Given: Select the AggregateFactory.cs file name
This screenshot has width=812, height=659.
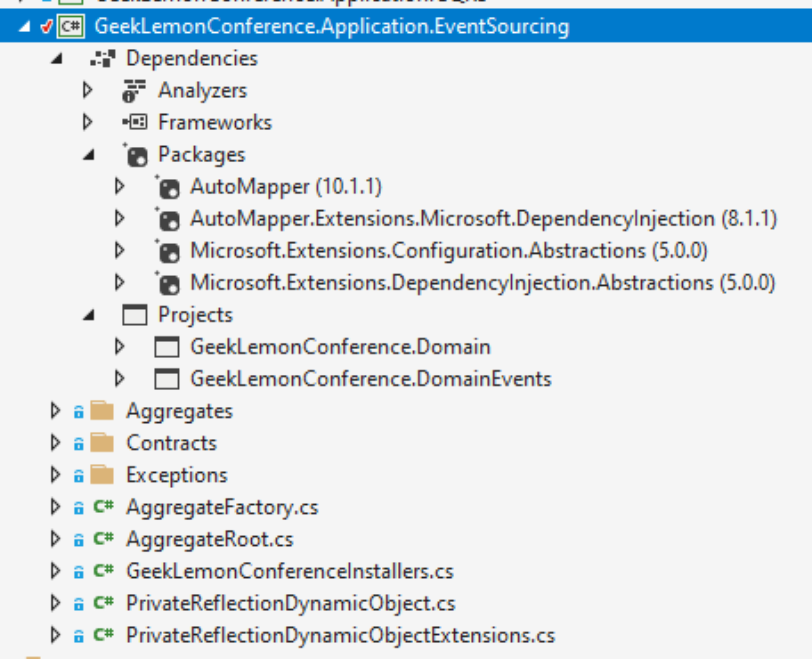Looking at the screenshot, I should (223, 508).
